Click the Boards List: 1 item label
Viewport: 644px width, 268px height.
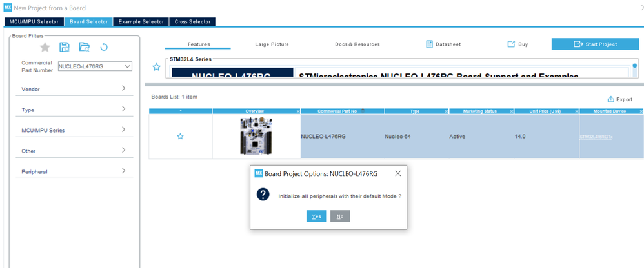[174, 97]
